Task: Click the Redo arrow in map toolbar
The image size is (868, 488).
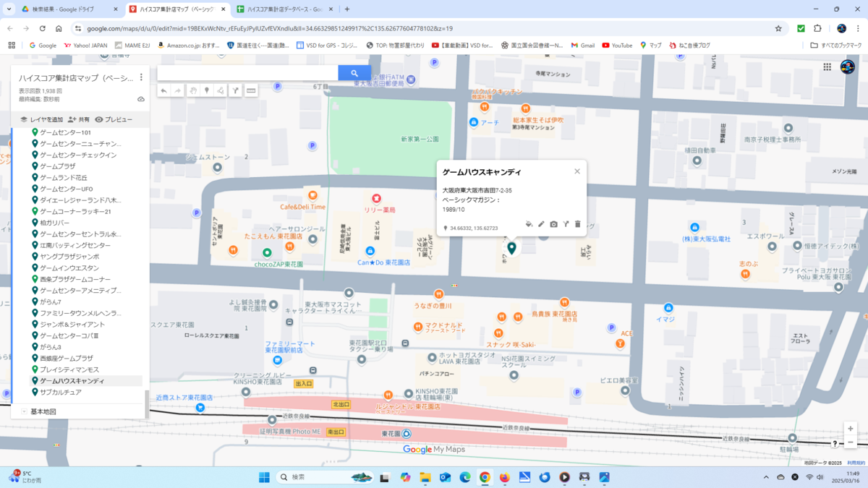Action: pos(178,91)
